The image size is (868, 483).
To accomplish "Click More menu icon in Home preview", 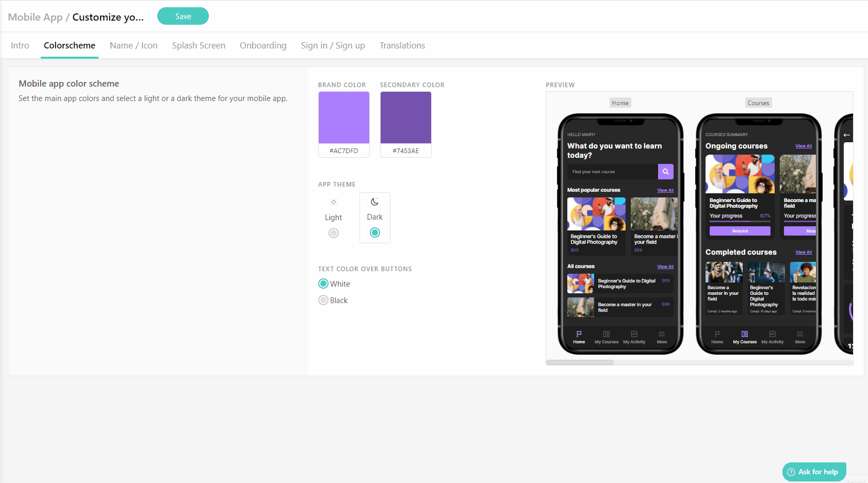I will [662, 334].
